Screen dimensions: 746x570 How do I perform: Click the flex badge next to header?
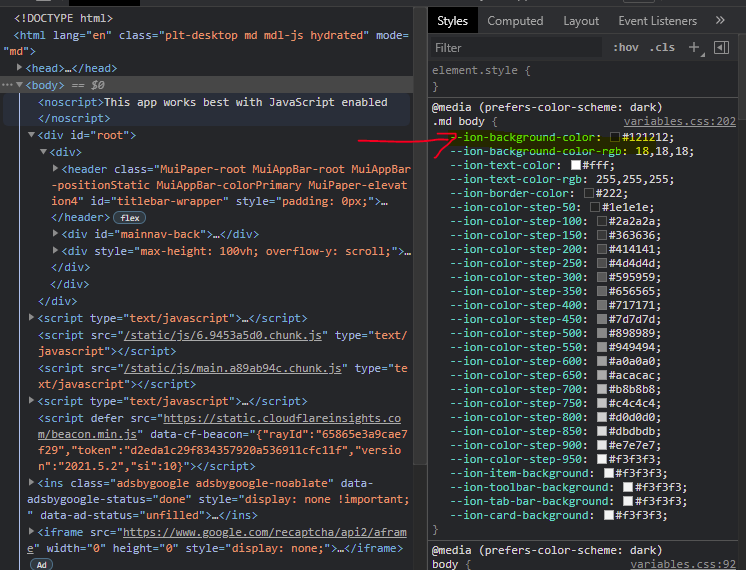[x=129, y=218]
